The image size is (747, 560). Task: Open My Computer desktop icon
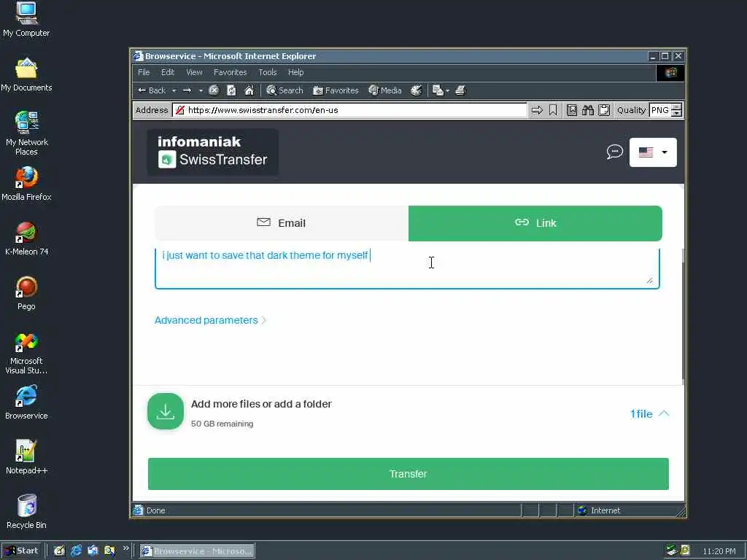pyautogui.click(x=26, y=20)
